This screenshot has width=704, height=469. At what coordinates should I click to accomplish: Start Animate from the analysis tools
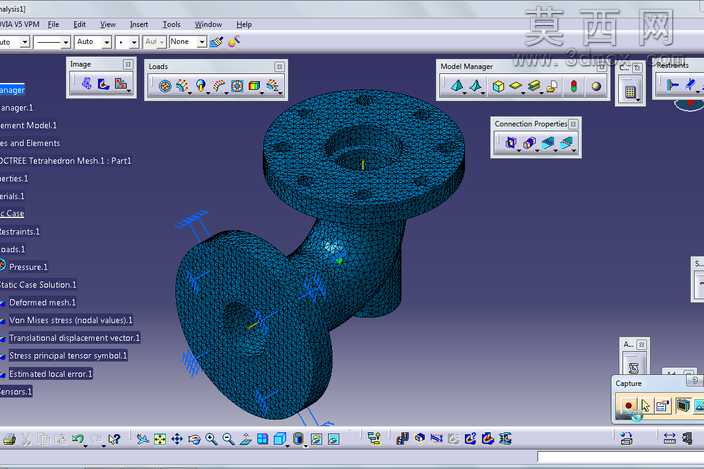402,438
